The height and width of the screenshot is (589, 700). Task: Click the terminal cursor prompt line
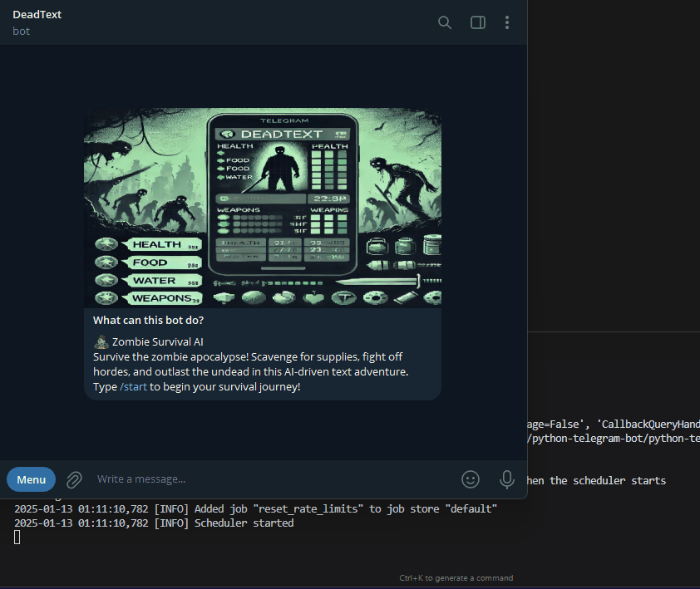tap(17, 537)
